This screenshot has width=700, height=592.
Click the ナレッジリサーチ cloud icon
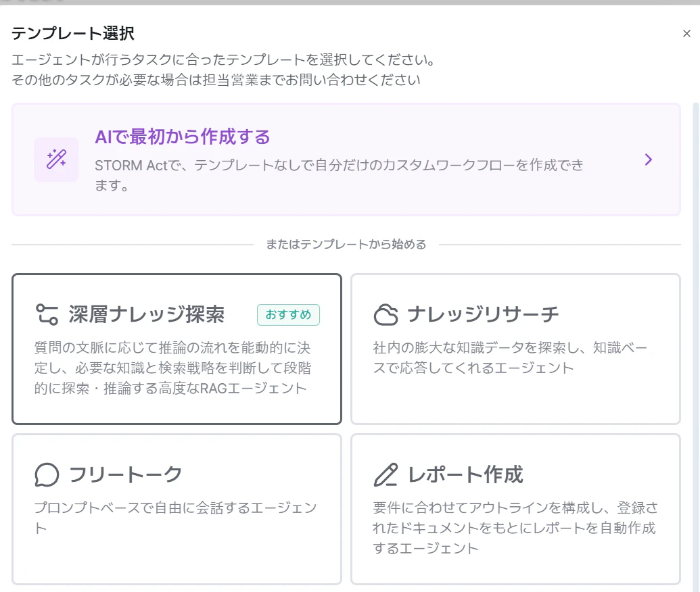pos(386,314)
